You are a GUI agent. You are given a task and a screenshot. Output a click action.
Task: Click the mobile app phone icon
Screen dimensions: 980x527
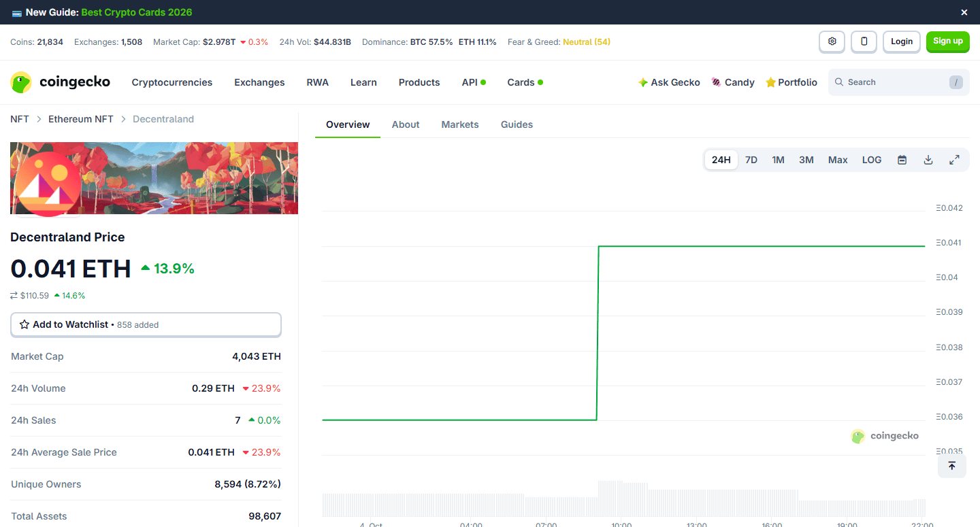[864, 41]
